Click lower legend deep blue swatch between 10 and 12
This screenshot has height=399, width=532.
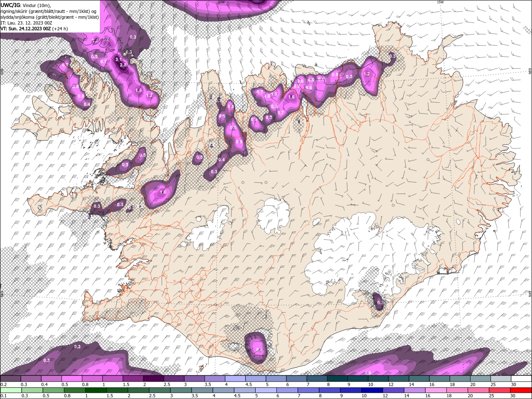[372, 390]
